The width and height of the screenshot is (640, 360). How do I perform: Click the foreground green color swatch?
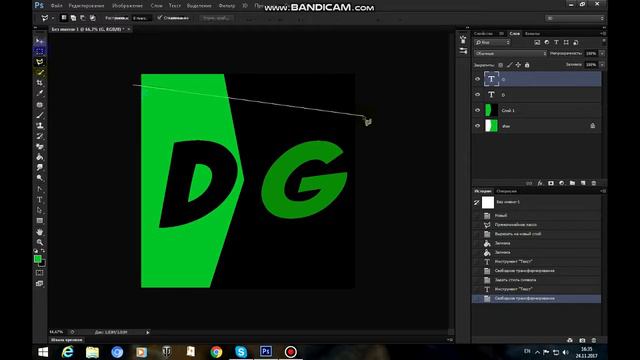coord(38,259)
